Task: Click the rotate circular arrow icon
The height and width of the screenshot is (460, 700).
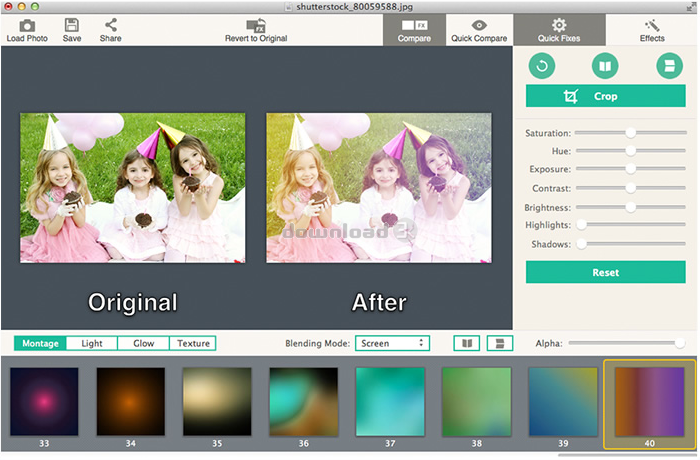Action: (543, 66)
